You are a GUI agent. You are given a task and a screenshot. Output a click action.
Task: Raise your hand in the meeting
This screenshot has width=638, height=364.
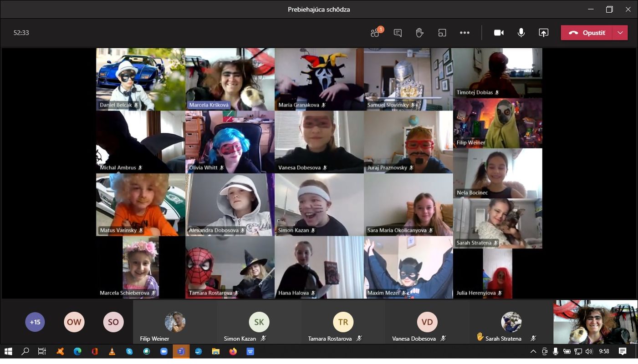[420, 33]
